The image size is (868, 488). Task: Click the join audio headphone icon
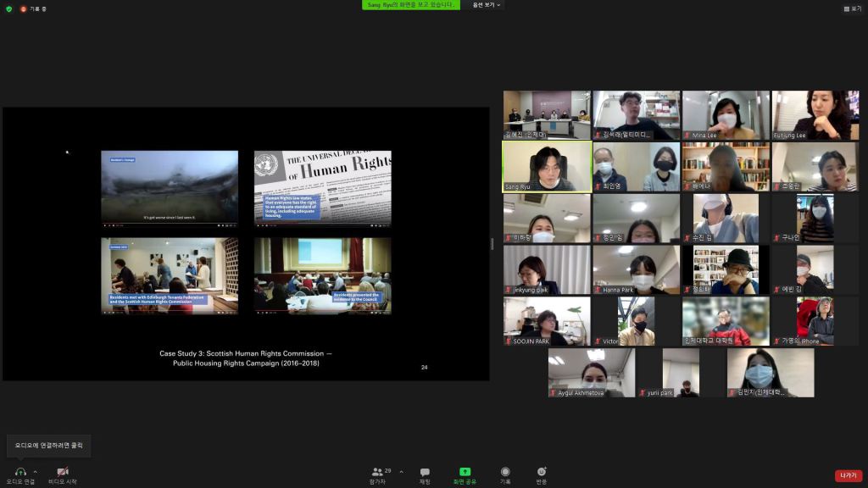tap(20, 472)
